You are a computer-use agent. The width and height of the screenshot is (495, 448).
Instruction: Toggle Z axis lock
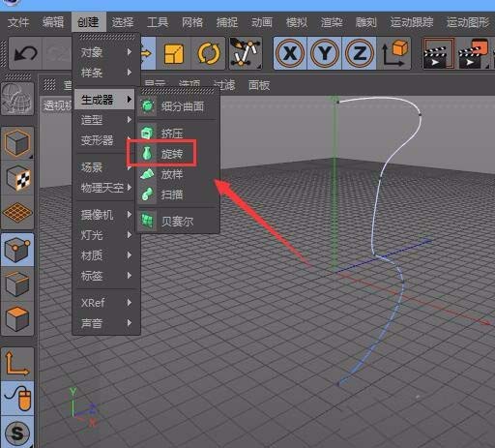click(x=360, y=53)
